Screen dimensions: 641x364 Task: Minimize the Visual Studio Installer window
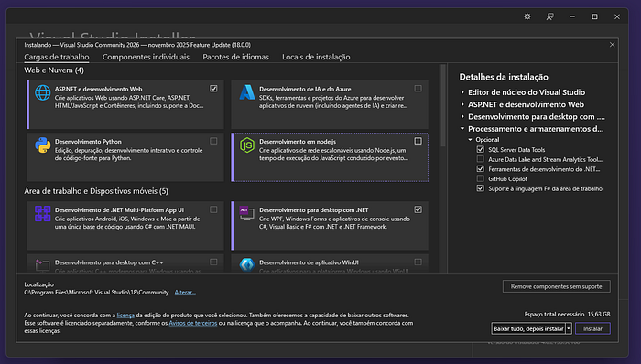click(572, 16)
